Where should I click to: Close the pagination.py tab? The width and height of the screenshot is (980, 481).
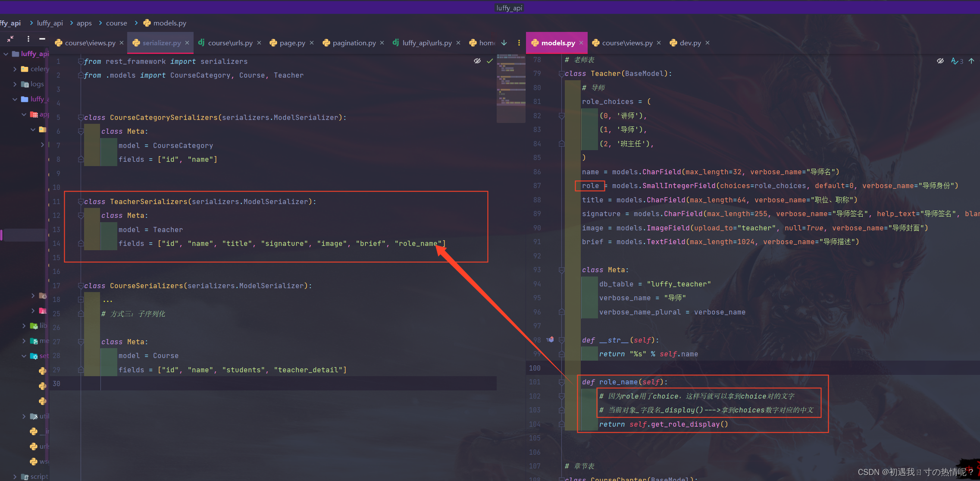point(382,43)
